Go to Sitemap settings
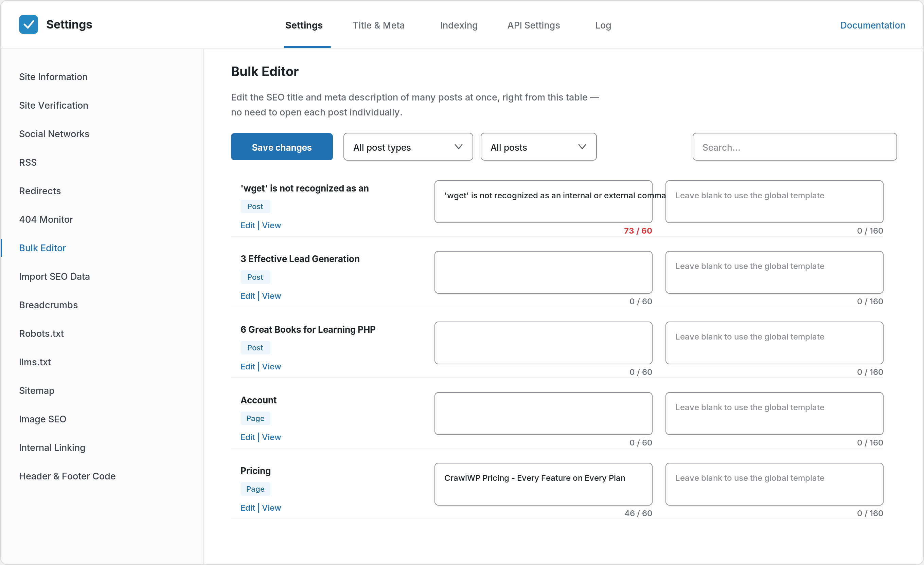The height and width of the screenshot is (565, 924). pyautogui.click(x=37, y=390)
